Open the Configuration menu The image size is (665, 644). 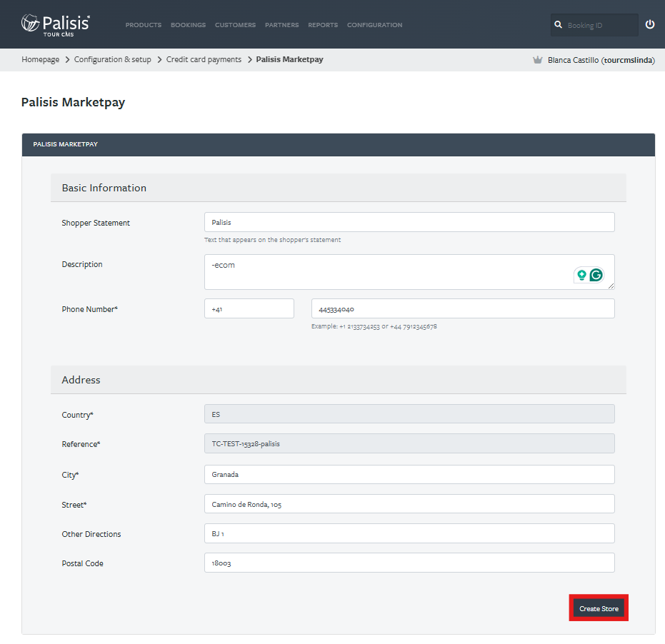[x=375, y=25]
